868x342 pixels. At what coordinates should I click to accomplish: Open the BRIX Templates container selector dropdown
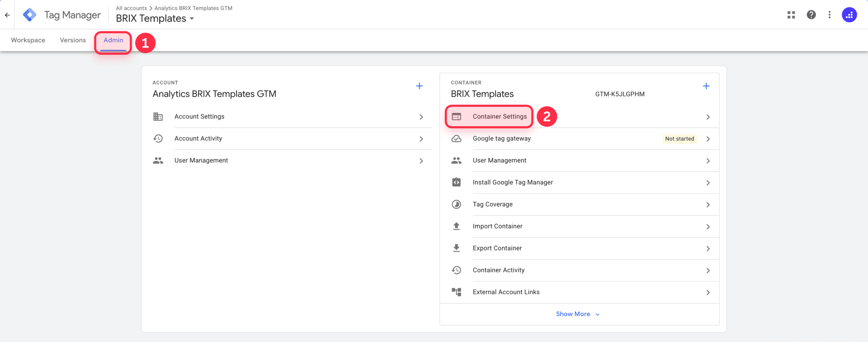[155, 19]
